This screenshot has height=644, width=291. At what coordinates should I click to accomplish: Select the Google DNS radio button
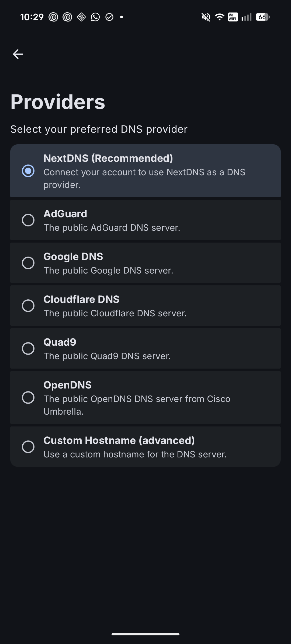coord(28,263)
